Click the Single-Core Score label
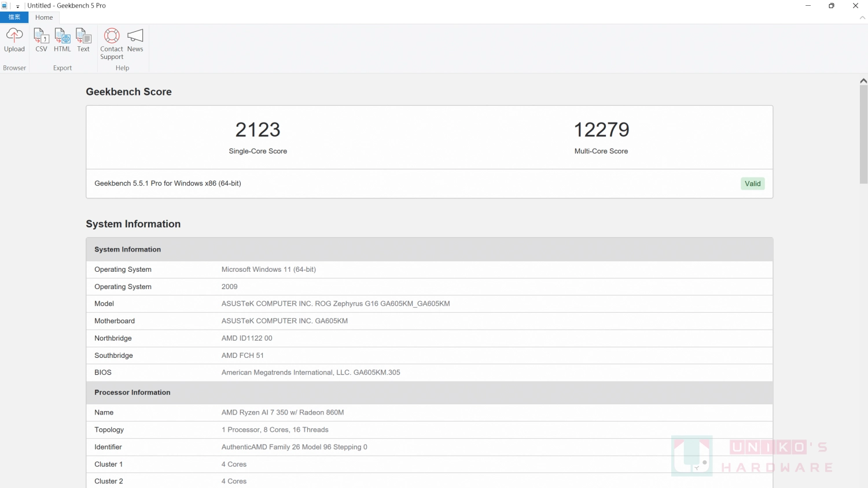 [258, 151]
